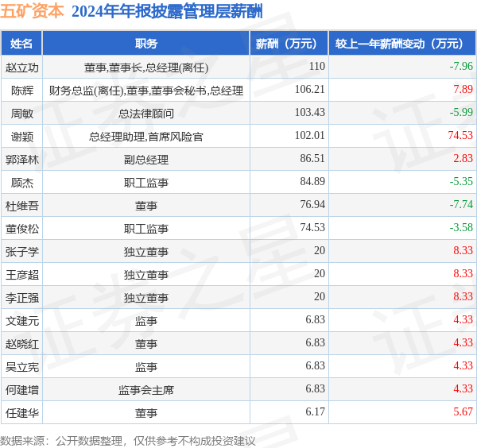The image size is (477, 448).
Task: Click the name cell 文建元
Action: pyautogui.click(x=22, y=321)
